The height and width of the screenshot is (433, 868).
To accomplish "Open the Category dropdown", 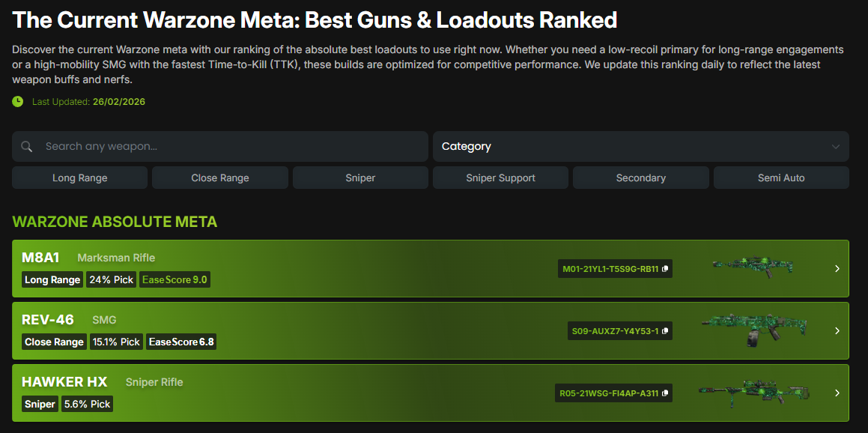I will coord(640,147).
